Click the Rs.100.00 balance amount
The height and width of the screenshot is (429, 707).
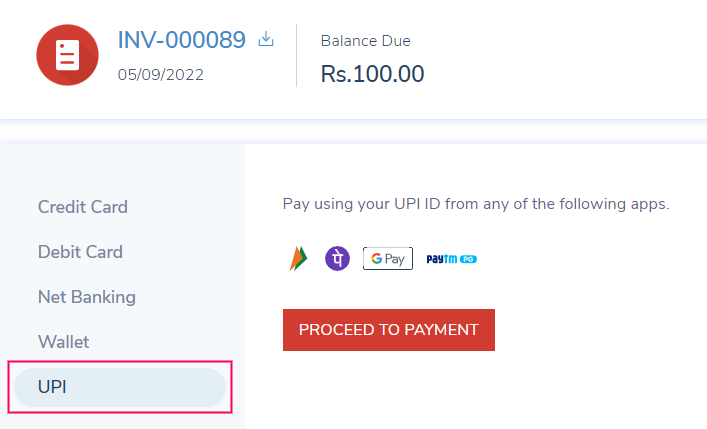click(x=372, y=74)
